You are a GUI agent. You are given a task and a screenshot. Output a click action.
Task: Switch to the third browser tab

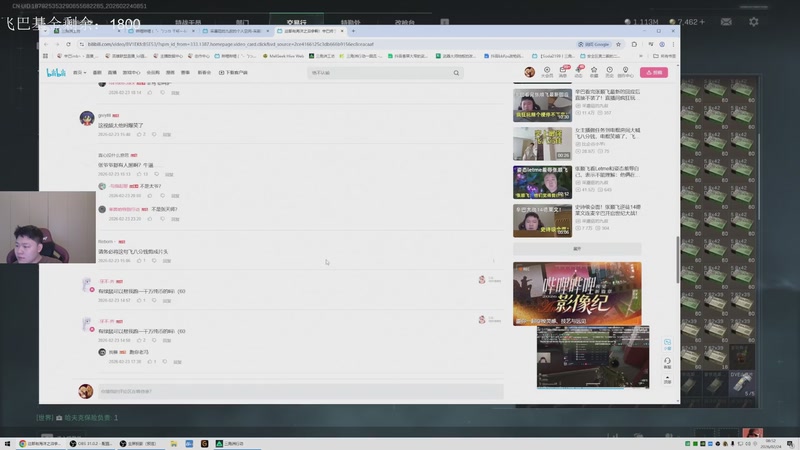(235, 31)
